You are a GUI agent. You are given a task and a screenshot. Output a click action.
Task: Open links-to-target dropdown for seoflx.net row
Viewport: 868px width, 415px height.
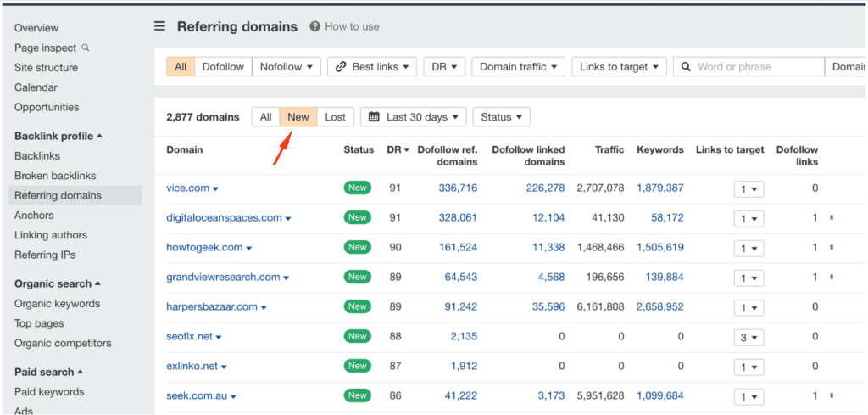[x=749, y=337]
